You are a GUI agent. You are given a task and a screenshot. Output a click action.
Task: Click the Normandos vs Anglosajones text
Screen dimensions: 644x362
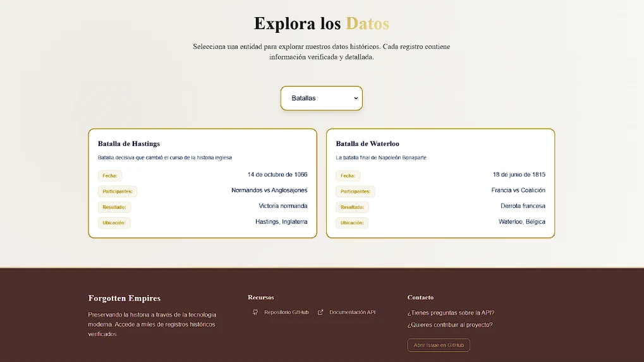[x=269, y=190]
